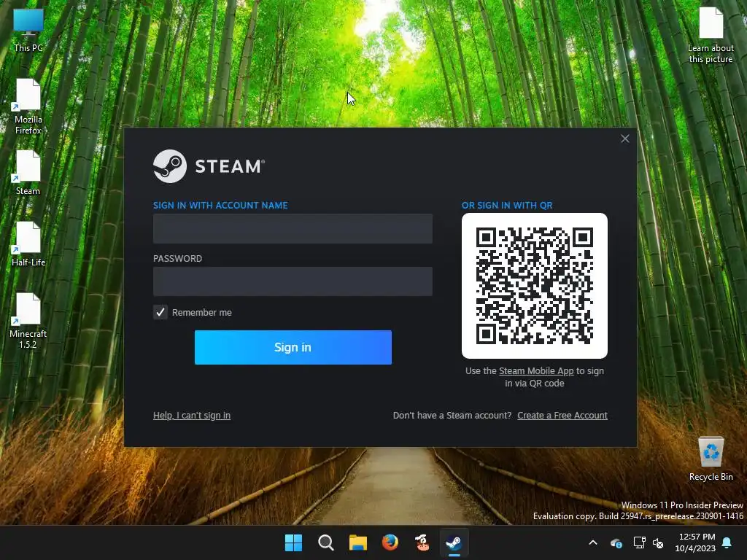747x560 pixels.
Task: Click the muted volume tray icon
Action: pyautogui.click(x=658, y=542)
